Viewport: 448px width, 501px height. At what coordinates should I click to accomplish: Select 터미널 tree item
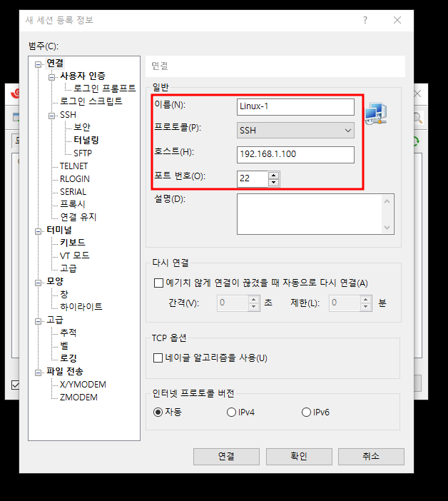click(x=59, y=230)
